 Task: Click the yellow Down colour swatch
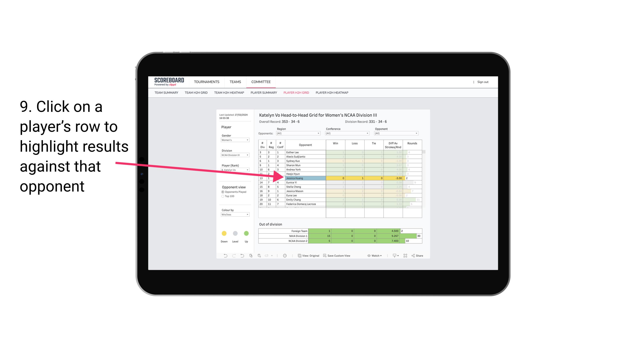pyautogui.click(x=224, y=233)
